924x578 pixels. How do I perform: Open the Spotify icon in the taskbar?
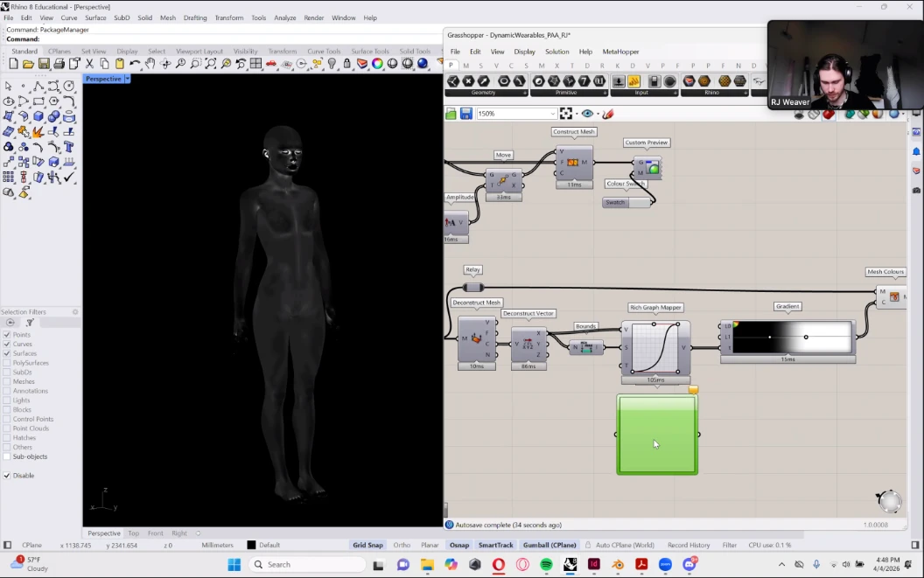point(546,565)
